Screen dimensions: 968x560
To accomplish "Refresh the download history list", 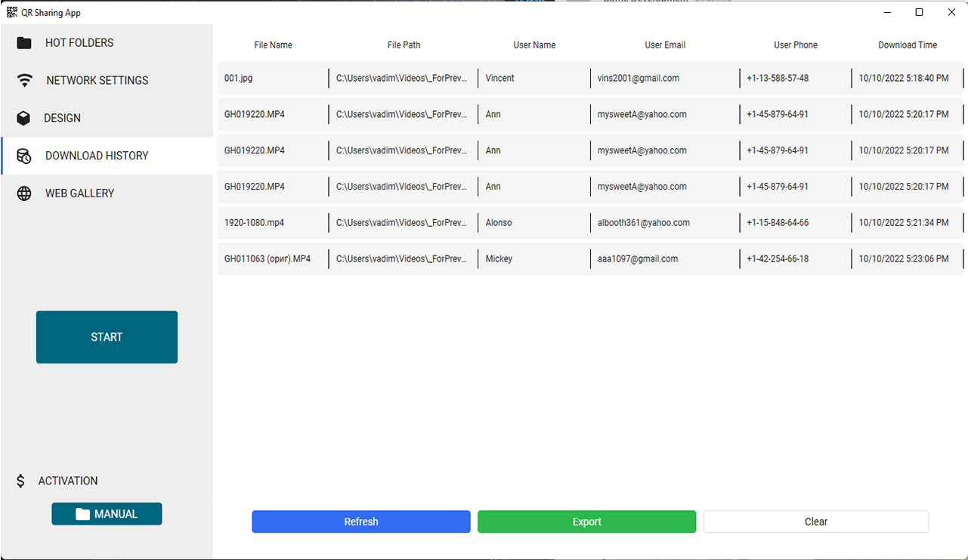I will coord(361,521).
